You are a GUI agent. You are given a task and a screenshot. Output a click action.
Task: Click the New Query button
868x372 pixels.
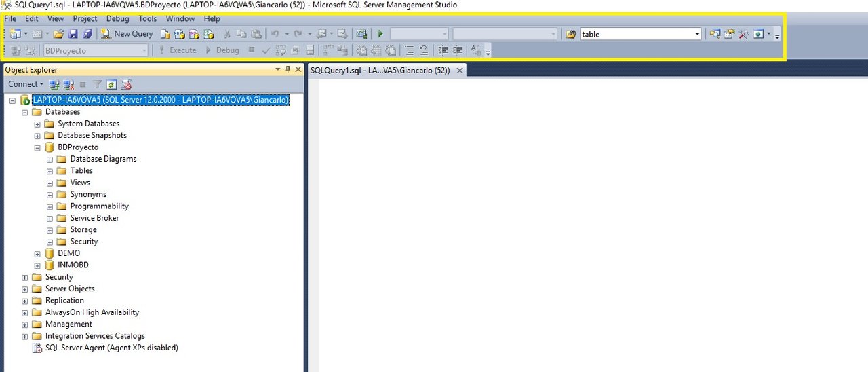pyautogui.click(x=127, y=33)
